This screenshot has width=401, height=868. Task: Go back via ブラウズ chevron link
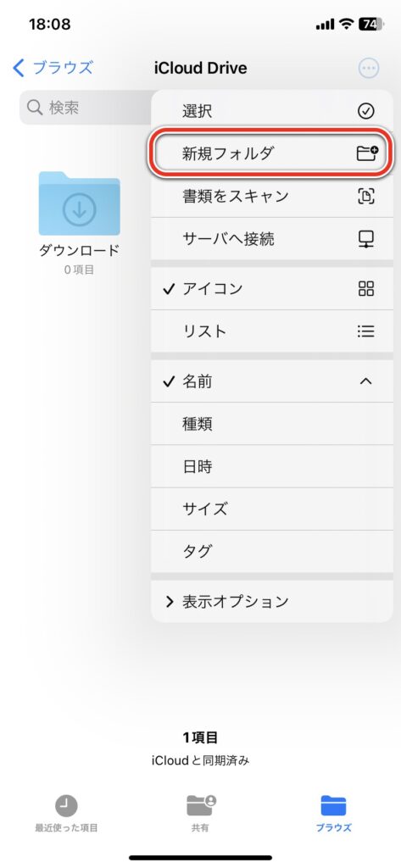53,68
